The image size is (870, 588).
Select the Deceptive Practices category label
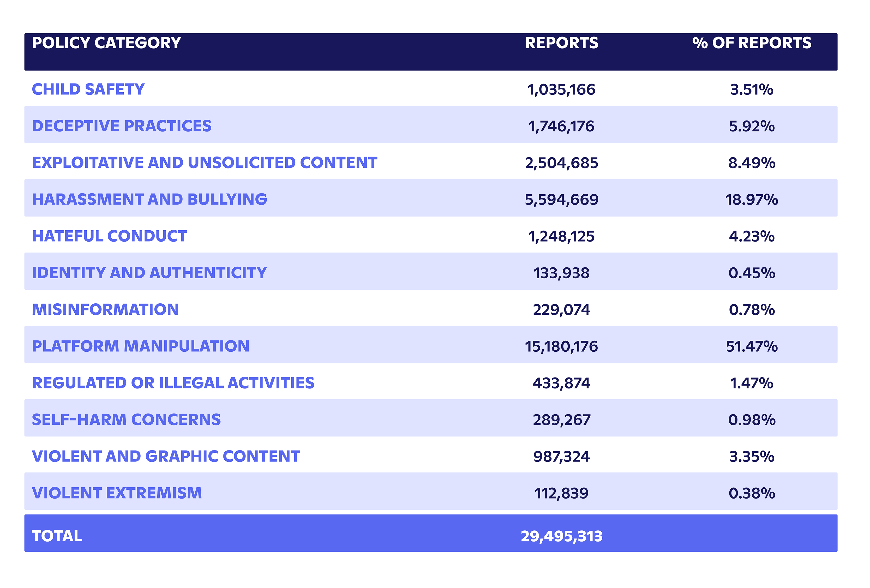click(x=122, y=126)
